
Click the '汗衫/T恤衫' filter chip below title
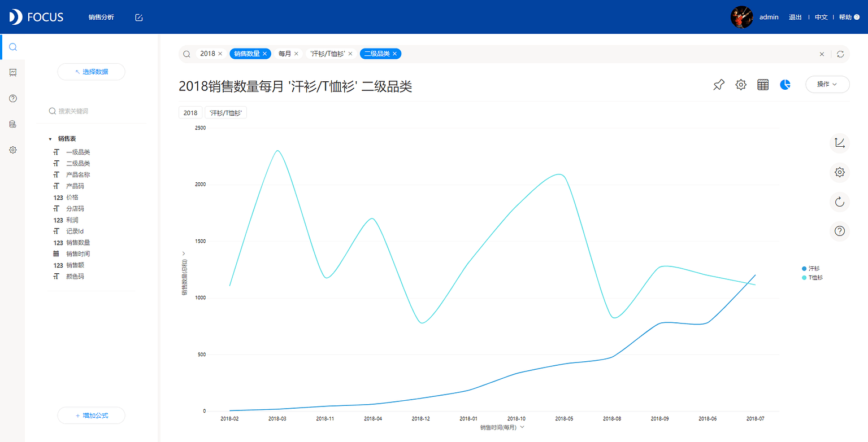pyautogui.click(x=226, y=113)
